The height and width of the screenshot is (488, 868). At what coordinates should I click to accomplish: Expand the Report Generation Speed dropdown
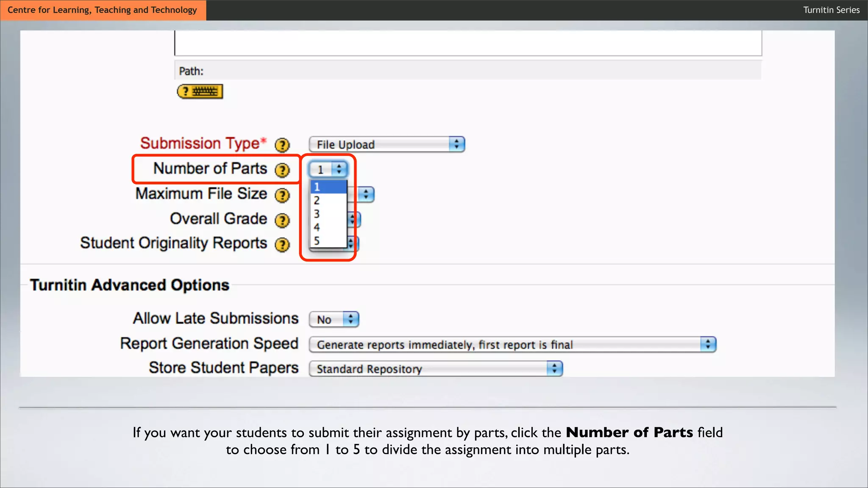[512, 344]
